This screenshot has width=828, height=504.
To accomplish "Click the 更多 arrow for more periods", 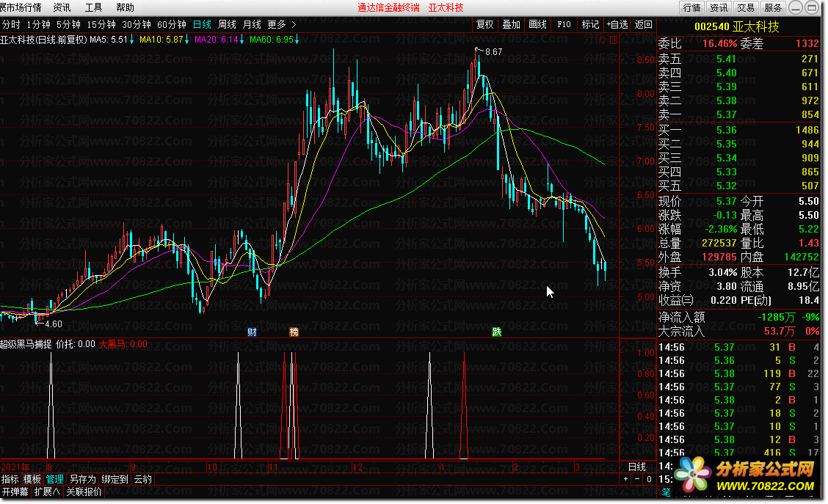I will point(294,24).
